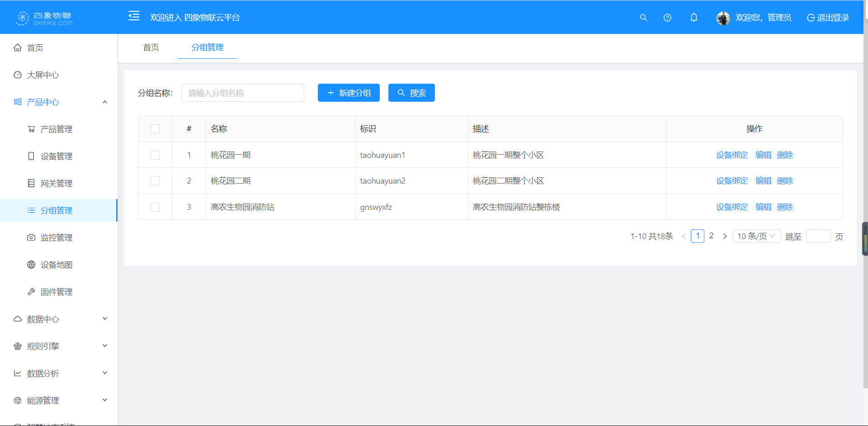
Task: Check the select-all checkbox in the table header
Action: point(155,129)
